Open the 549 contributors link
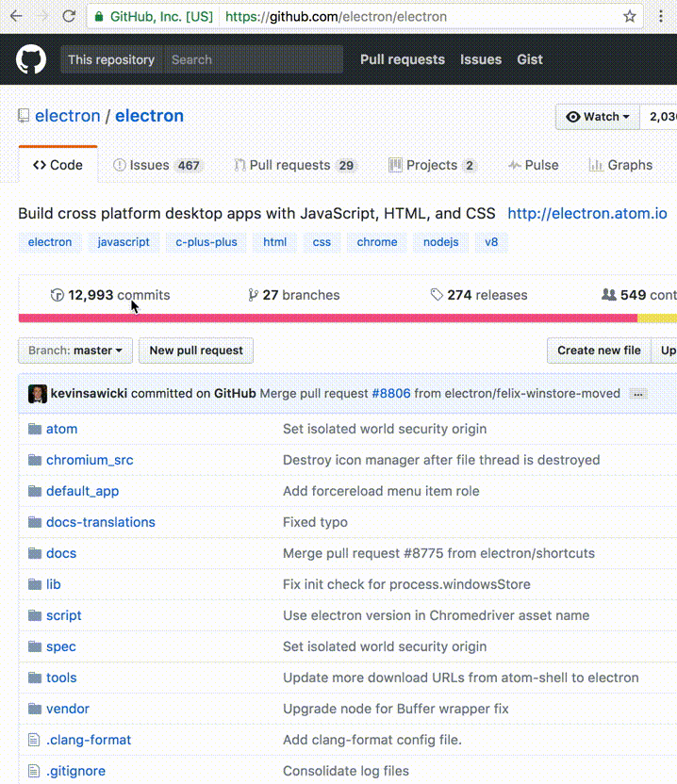The height and width of the screenshot is (784, 677). 639,295
